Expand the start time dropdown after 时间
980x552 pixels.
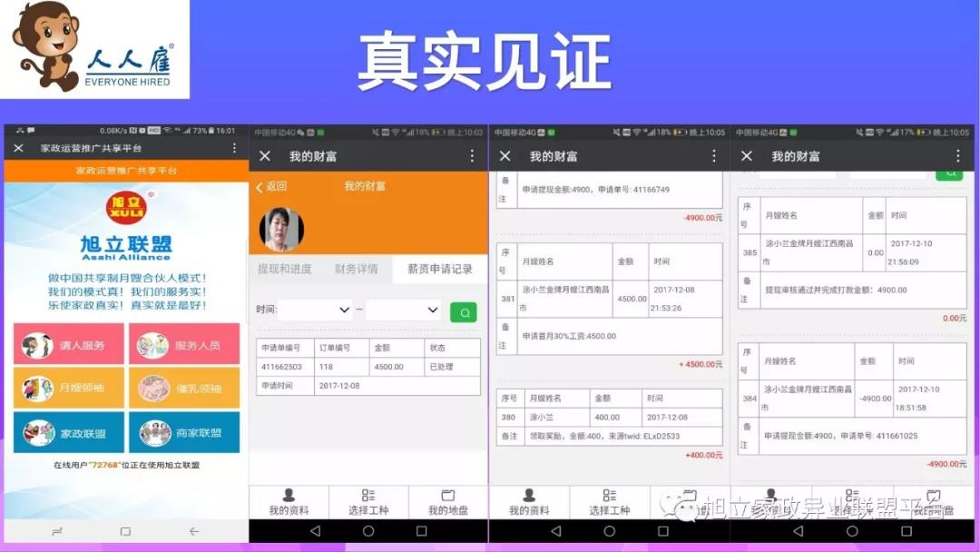click(x=314, y=310)
